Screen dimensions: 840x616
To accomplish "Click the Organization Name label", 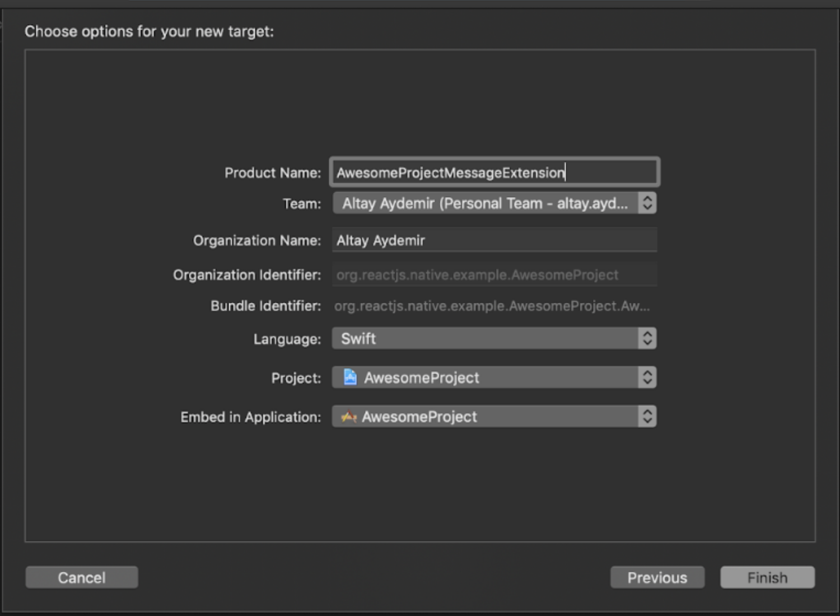I will tap(257, 240).
